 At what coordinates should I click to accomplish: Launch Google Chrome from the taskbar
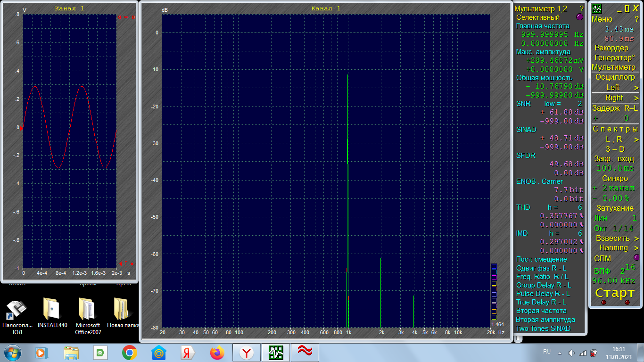tap(130, 353)
